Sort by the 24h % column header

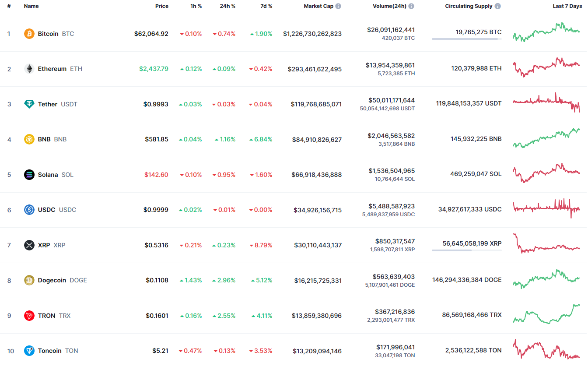pos(227,6)
